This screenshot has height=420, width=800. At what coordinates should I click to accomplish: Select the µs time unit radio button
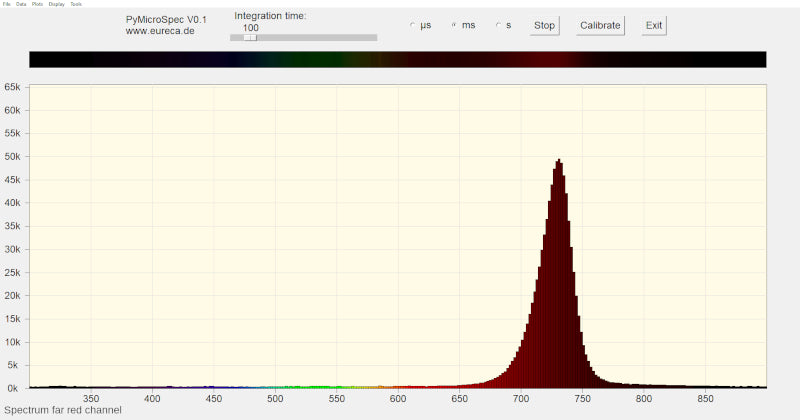tap(413, 25)
